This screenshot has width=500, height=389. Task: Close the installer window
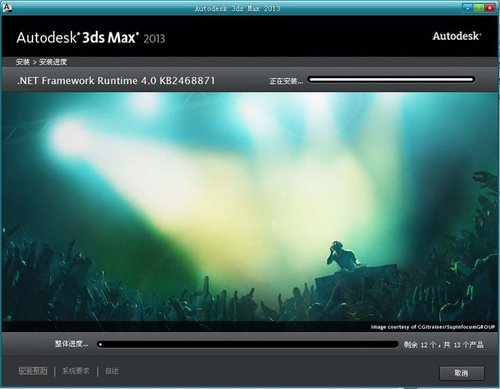pos(490,7)
